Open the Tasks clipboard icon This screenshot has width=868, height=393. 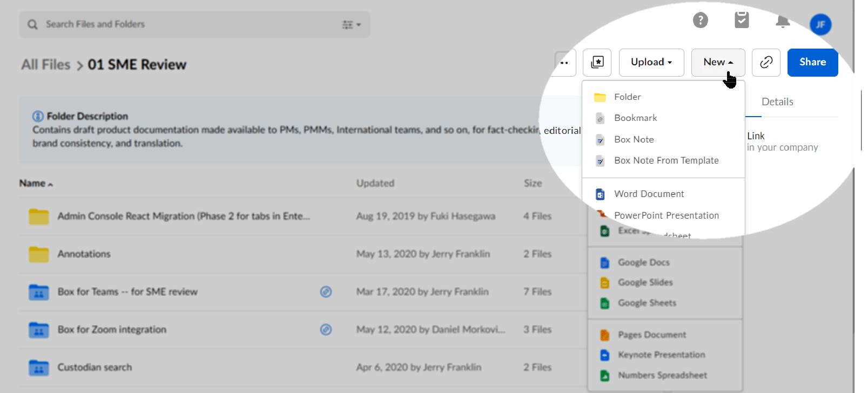pyautogui.click(x=742, y=20)
